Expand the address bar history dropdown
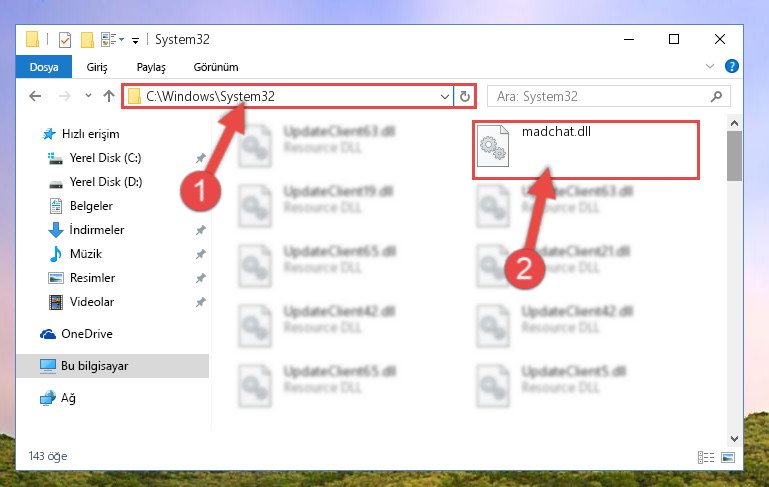Viewport: 769px width, 487px height. (445, 97)
